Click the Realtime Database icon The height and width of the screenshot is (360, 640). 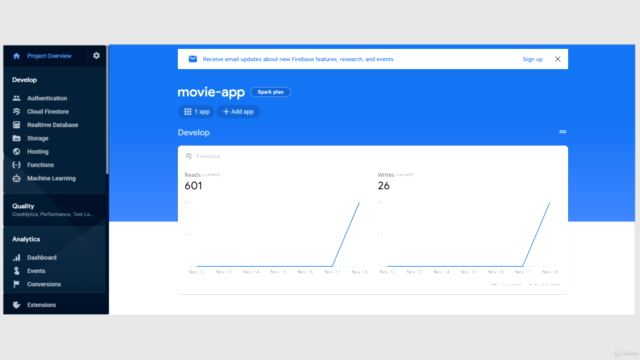16,125
